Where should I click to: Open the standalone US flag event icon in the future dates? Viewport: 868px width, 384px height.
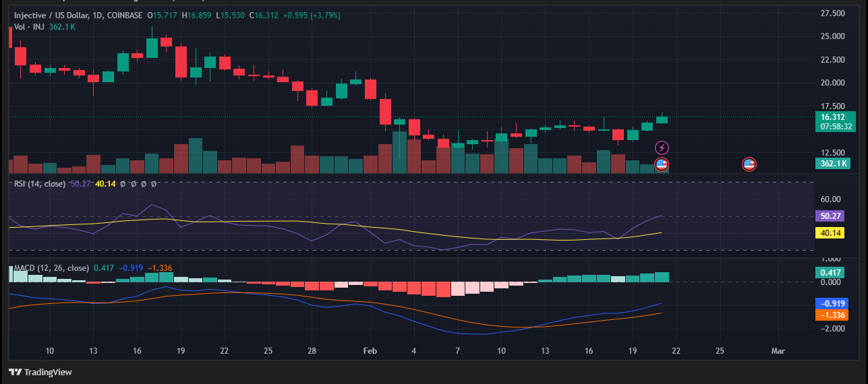(x=749, y=164)
